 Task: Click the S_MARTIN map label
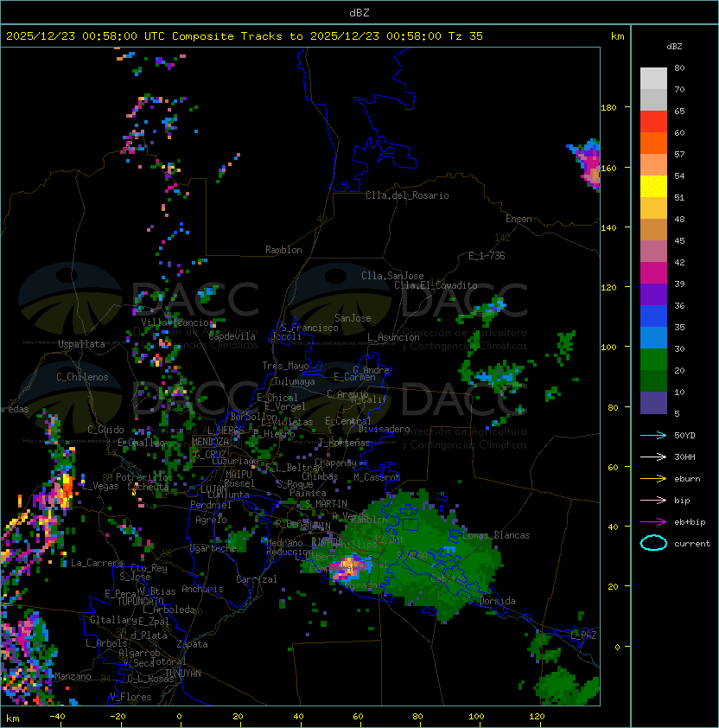click(x=326, y=504)
